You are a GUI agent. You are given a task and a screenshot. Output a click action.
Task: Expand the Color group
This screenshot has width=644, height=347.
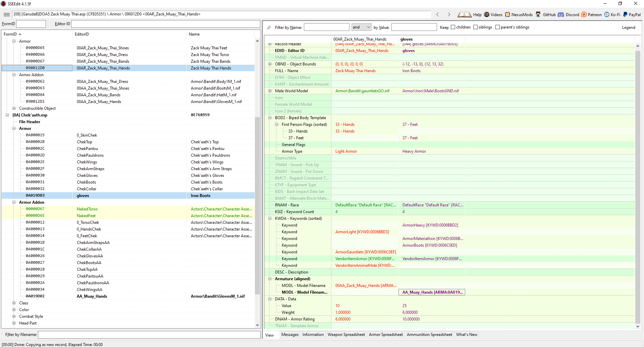tap(14, 310)
